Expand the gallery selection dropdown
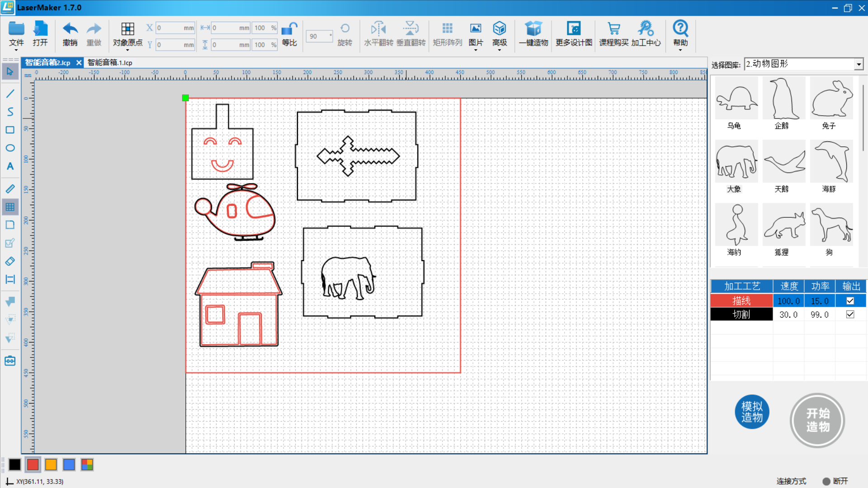868x488 pixels. pyautogui.click(x=859, y=65)
